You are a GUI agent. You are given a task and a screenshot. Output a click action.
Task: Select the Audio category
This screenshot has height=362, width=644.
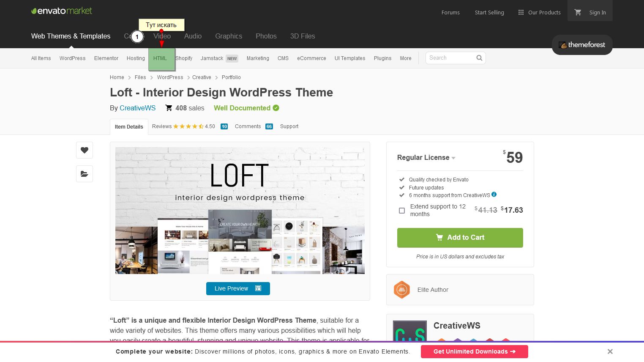tap(193, 36)
